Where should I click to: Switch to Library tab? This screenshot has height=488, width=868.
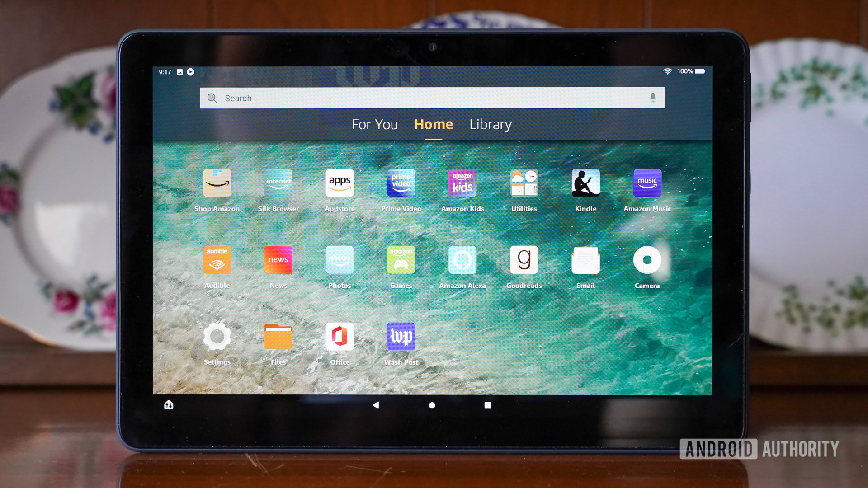click(490, 124)
